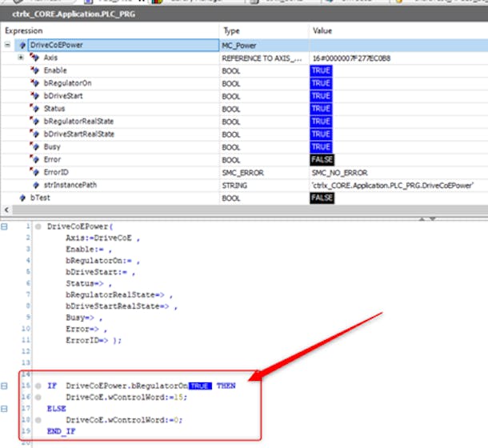Collapse code block at line 1
The height and width of the screenshot is (448, 488).
click(x=4, y=226)
